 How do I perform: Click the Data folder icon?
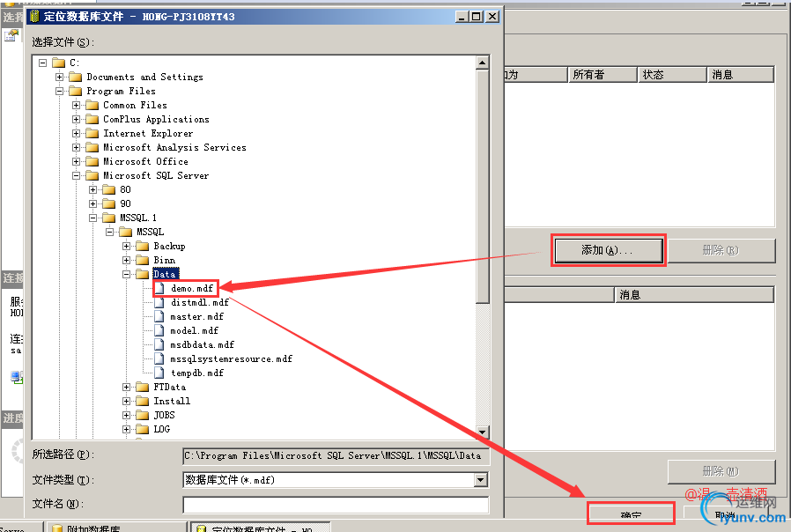tap(143, 274)
